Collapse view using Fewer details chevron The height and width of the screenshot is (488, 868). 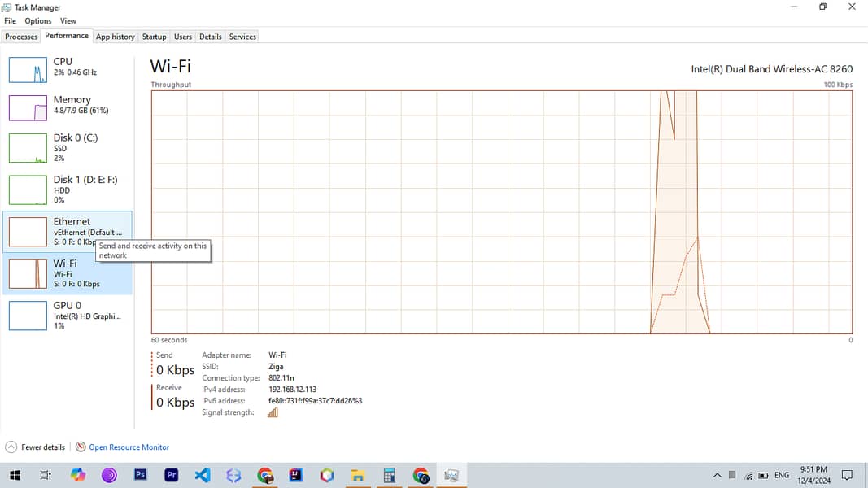[11, 447]
